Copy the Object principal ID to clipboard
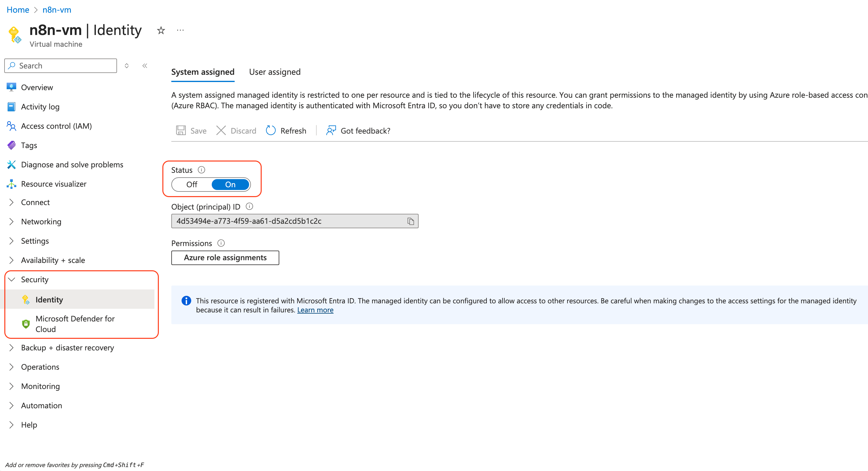868x471 pixels. pos(410,221)
